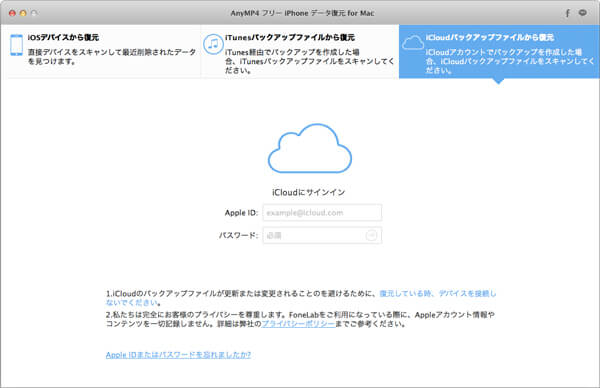Screen dimensions: 600x388
Task: Click the 'Apple ID:' label
Action: pos(241,213)
